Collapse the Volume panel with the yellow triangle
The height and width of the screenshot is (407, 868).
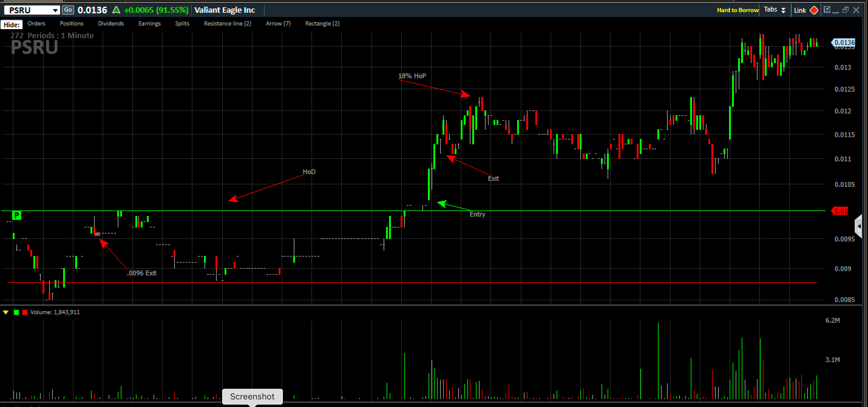6,312
